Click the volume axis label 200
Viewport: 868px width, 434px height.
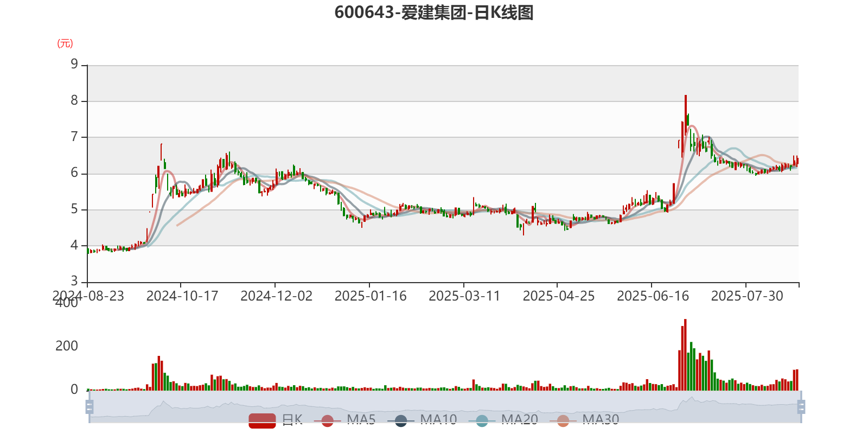click(67, 346)
